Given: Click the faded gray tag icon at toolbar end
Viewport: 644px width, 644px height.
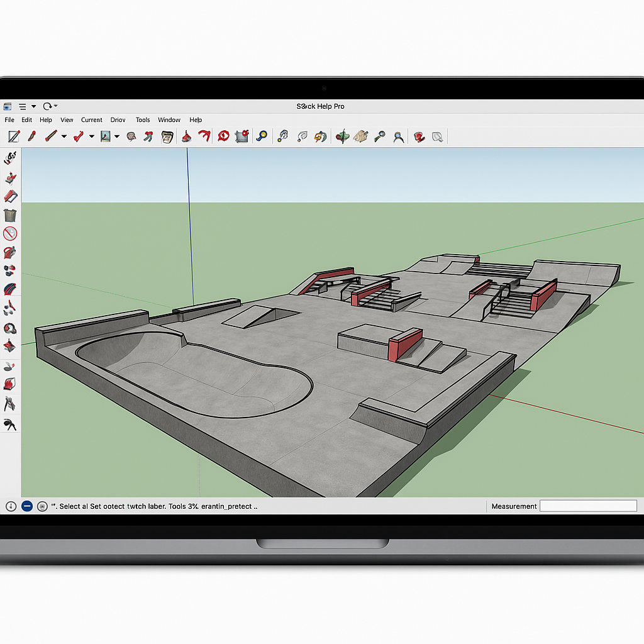Looking at the screenshot, I should point(438,136).
